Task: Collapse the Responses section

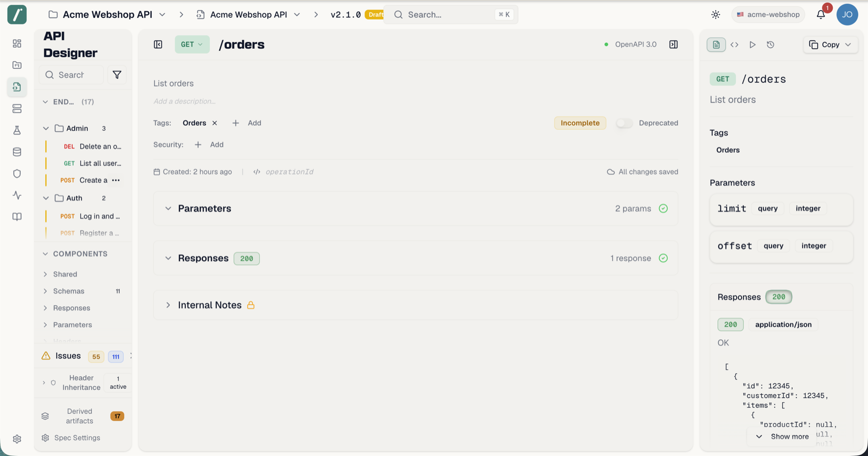Action: (168, 258)
